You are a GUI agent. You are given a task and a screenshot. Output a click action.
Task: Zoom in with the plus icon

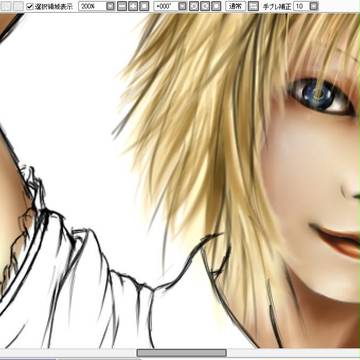click(x=133, y=6)
